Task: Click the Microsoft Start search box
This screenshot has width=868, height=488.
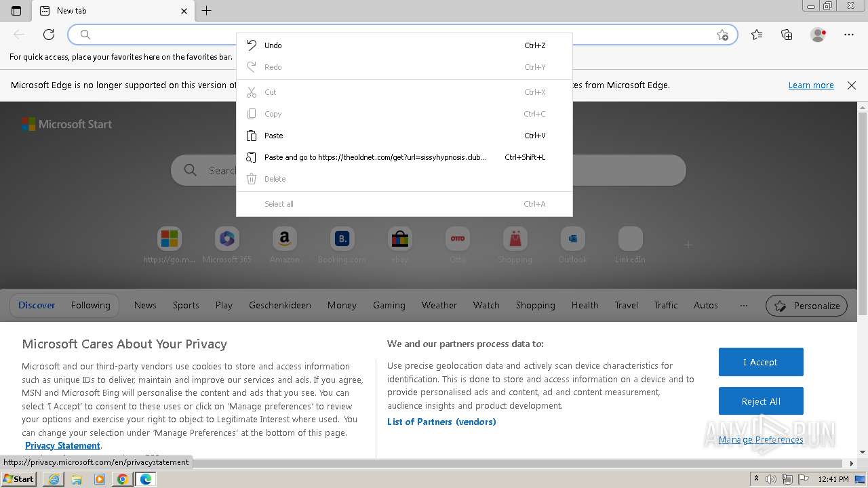Action: tap(429, 170)
